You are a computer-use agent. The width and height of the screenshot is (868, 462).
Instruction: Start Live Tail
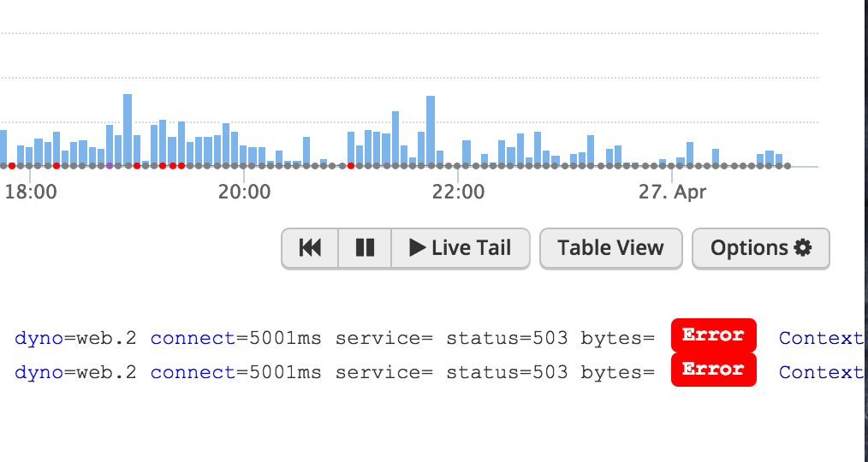pyautogui.click(x=461, y=248)
